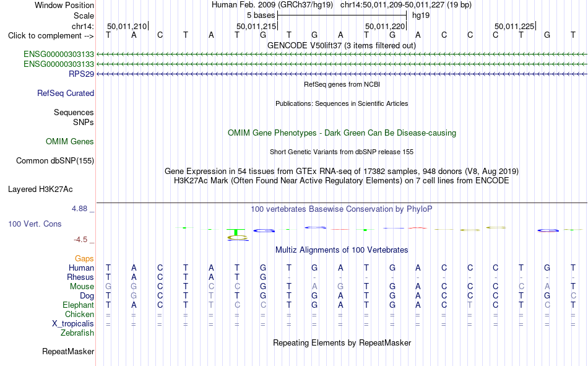Viewport: 588px width, 366px height.
Task: Click the GTEx Gene Expression track title
Action: coord(342,171)
